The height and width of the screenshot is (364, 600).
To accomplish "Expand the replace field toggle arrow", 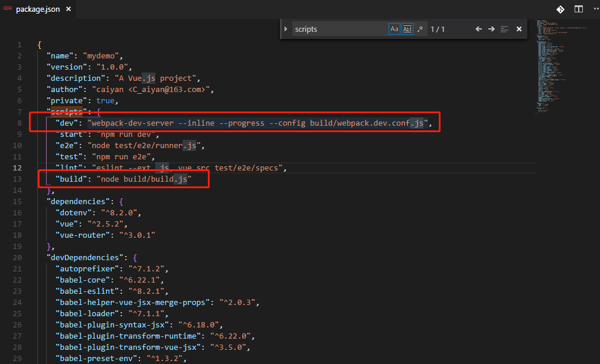I will tap(285, 29).
